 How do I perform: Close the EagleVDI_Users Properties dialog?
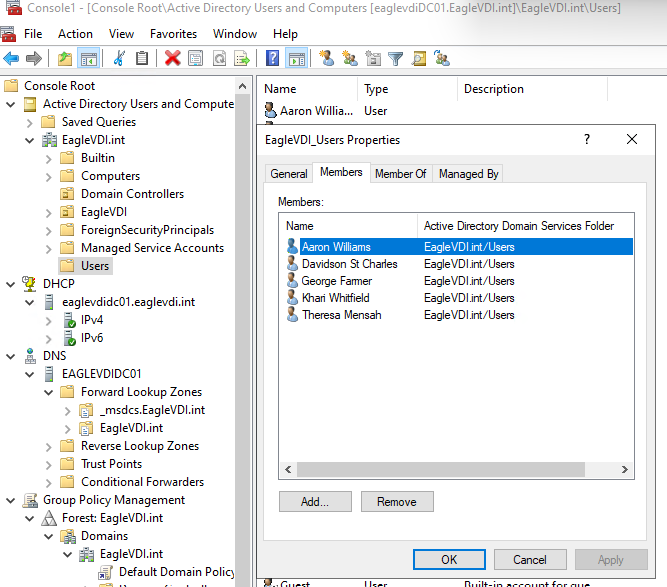tap(632, 139)
